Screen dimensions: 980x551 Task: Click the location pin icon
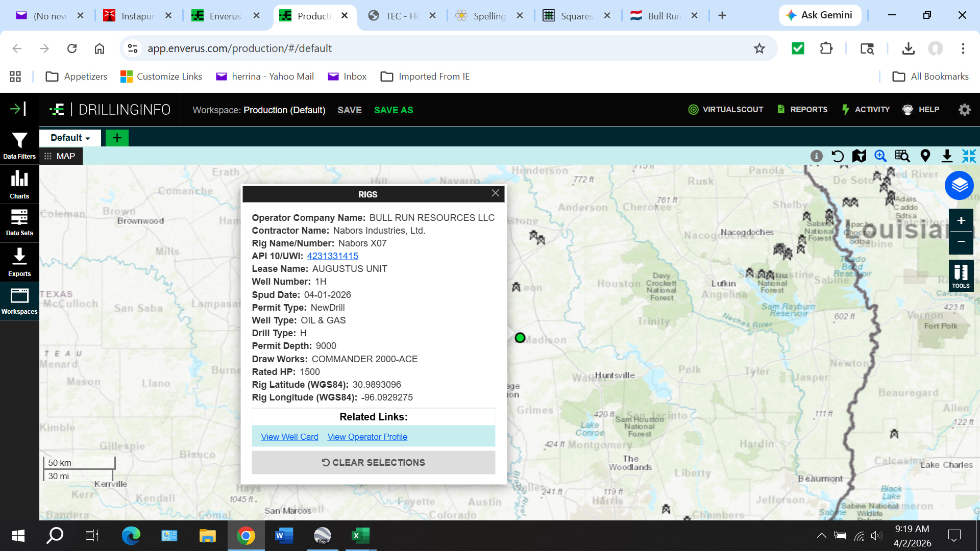pos(925,156)
